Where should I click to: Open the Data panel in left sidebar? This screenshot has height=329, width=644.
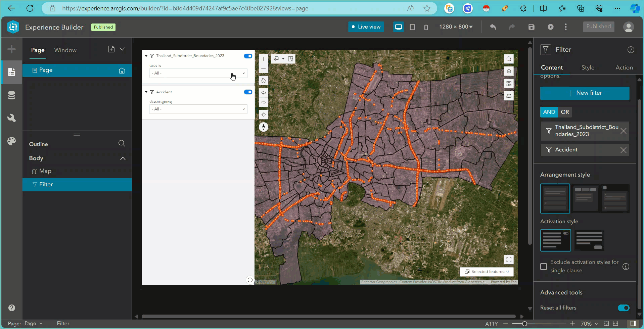pyautogui.click(x=11, y=95)
